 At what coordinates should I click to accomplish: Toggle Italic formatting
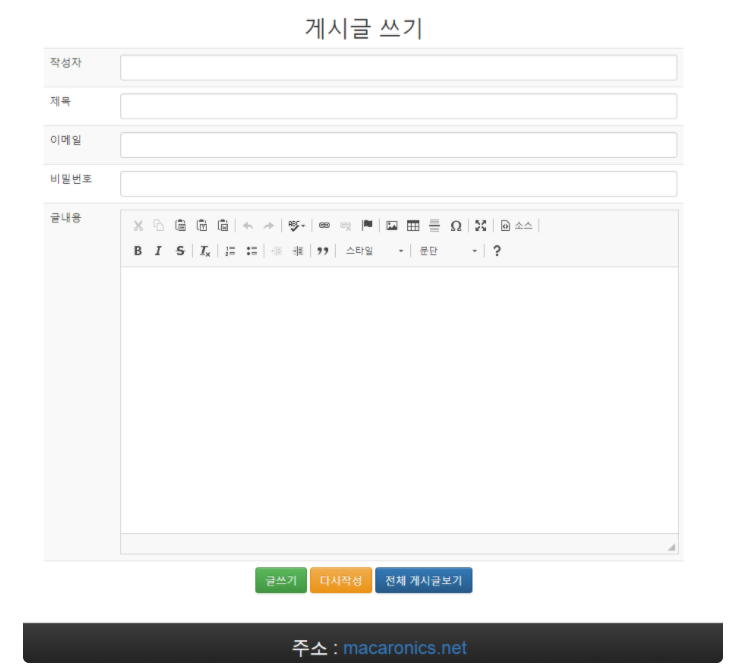coord(158,251)
